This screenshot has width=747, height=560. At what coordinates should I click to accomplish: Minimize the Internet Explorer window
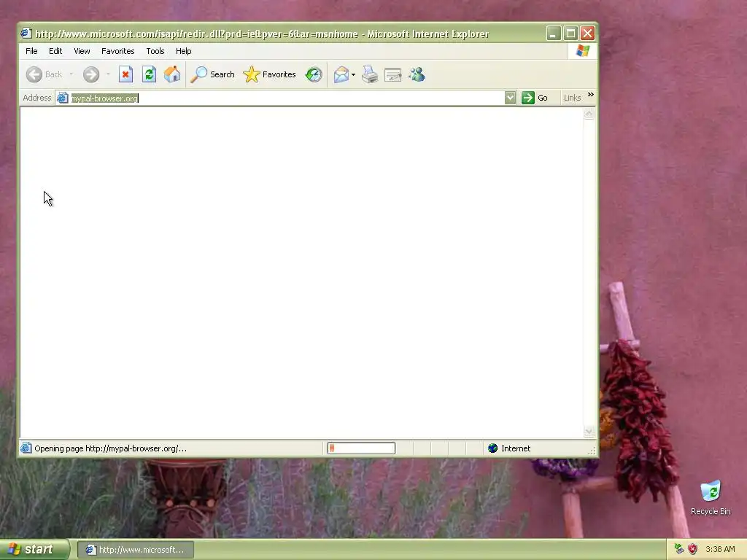[x=553, y=34]
